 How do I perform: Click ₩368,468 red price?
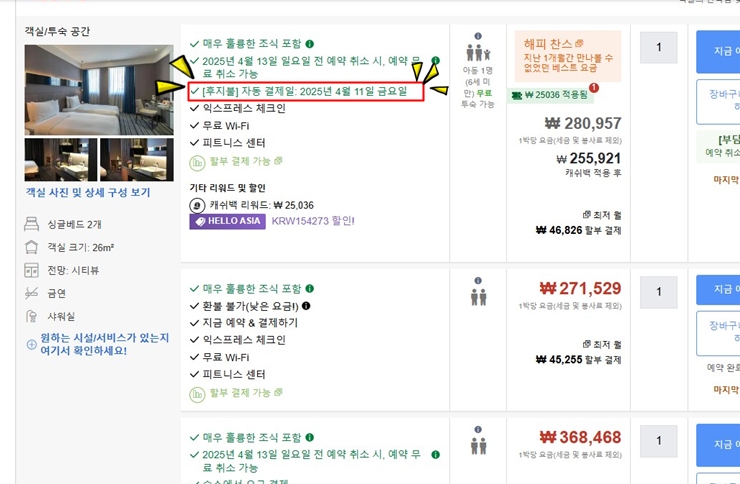point(580,437)
